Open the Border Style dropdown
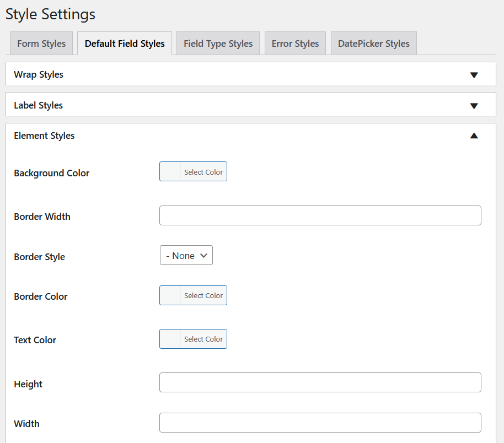Screen dimensions: 504x443 pyautogui.click(x=186, y=255)
